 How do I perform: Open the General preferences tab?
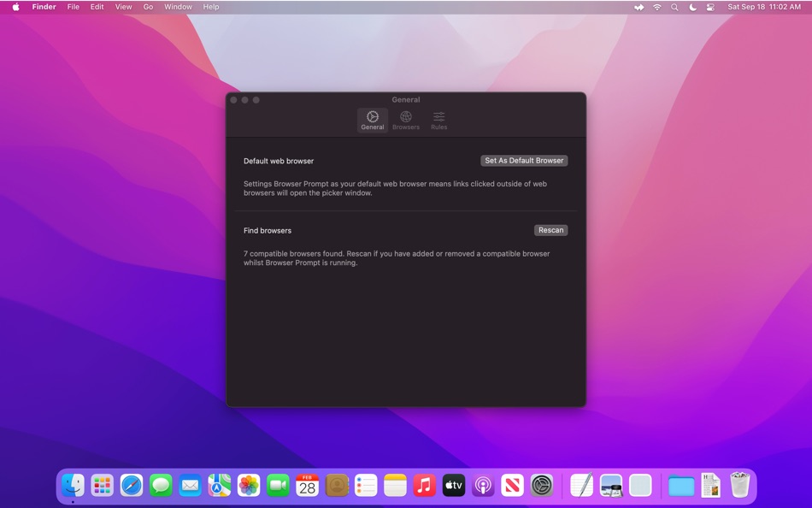click(373, 121)
